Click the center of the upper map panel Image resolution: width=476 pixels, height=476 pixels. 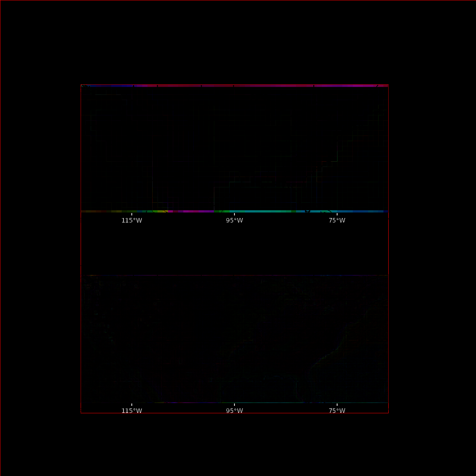[234, 149]
